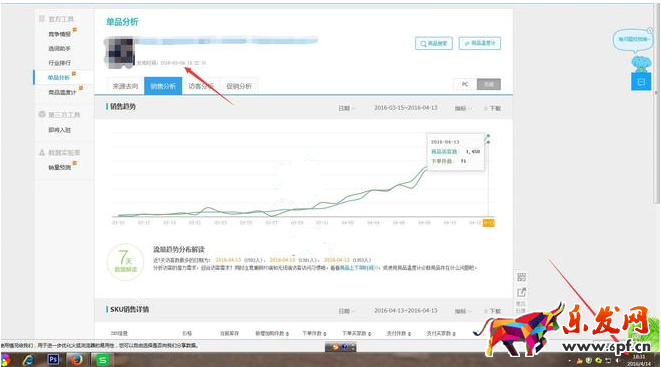Click the 商品搜索 button with magnifier
661x367 pixels.
tap(434, 43)
